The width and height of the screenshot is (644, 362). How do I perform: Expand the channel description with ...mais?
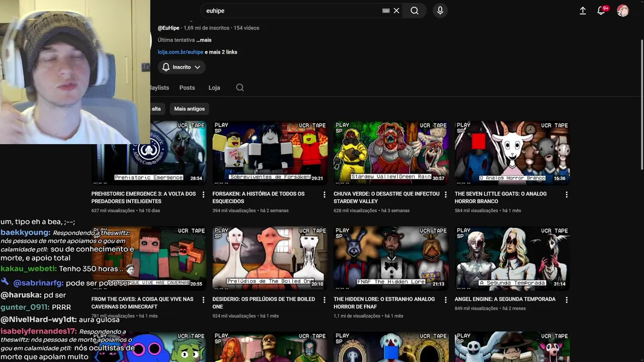(x=204, y=40)
